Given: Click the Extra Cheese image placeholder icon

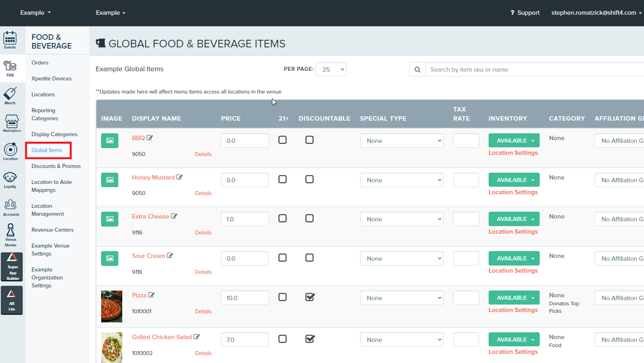Looking at the screenshot, I should pos(110,219).
